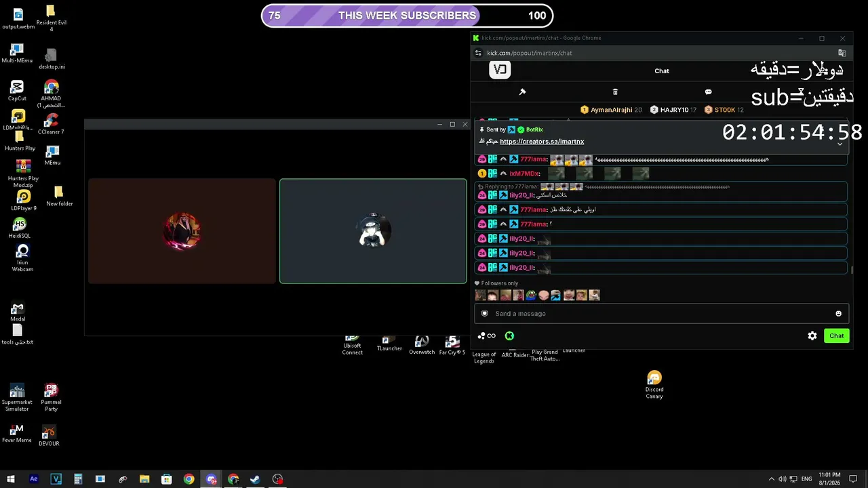This screenshot has width=868, height=488.
Task: Open the MEmu desktop shortcut
Action: [52, 155]
